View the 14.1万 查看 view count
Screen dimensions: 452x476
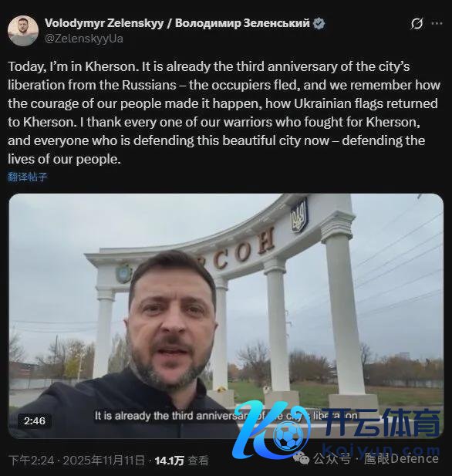(181, 461)
